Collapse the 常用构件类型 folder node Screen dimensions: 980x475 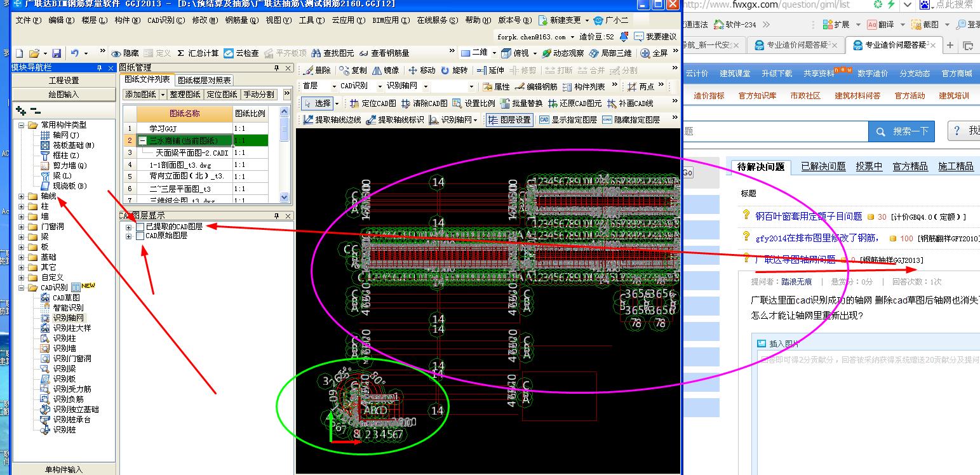[21, 125]
